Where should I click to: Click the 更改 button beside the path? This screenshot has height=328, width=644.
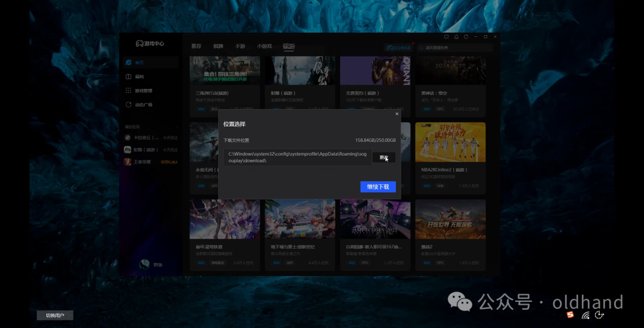tap(383, 157)
